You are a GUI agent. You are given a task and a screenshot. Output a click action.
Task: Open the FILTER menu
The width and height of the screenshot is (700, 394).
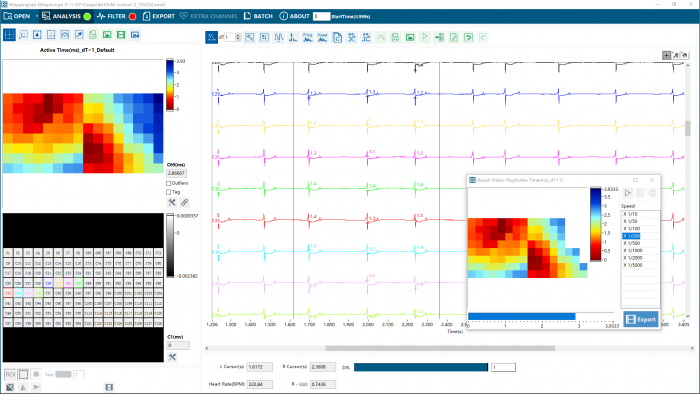(x=116, y=16)
